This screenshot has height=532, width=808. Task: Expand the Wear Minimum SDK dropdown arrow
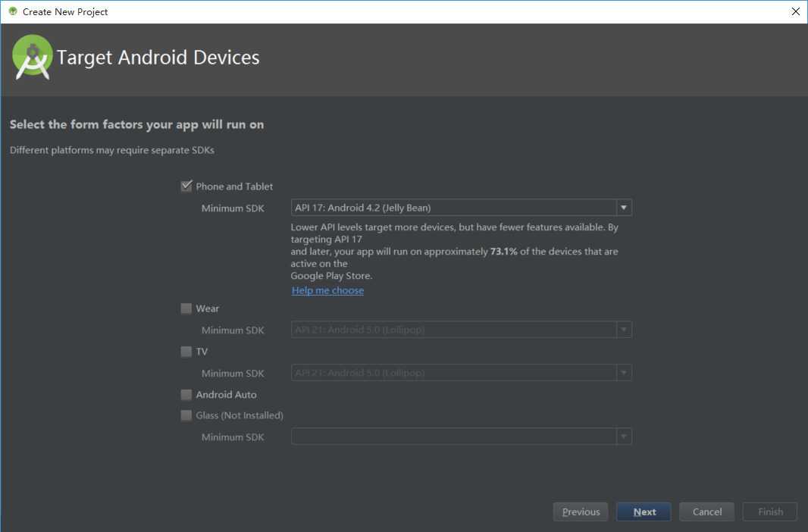624,330
